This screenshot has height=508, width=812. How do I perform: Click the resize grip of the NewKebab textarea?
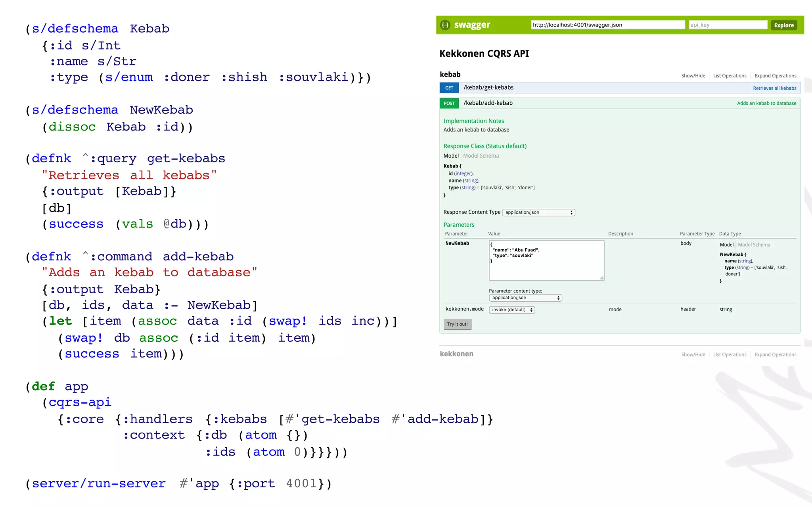(602, 278)
